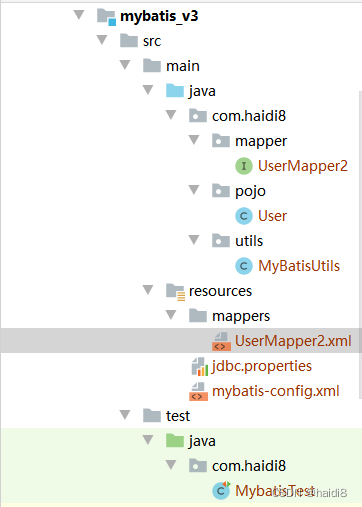The height and width of the screenshot is (507, 362).
Task: Click the jdbc.properties file icon
Action: (x=199, y=366)
